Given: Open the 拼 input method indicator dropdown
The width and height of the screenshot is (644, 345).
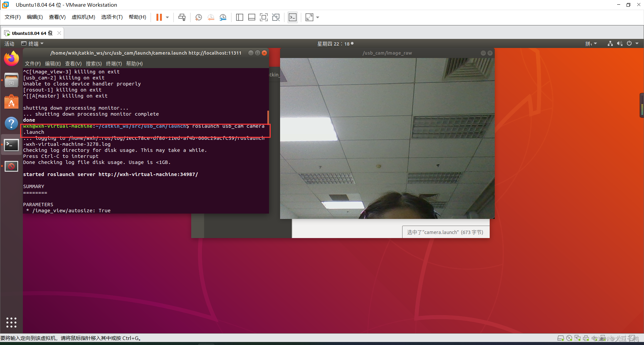Looking at the screenshot, I should coord(591,44).
